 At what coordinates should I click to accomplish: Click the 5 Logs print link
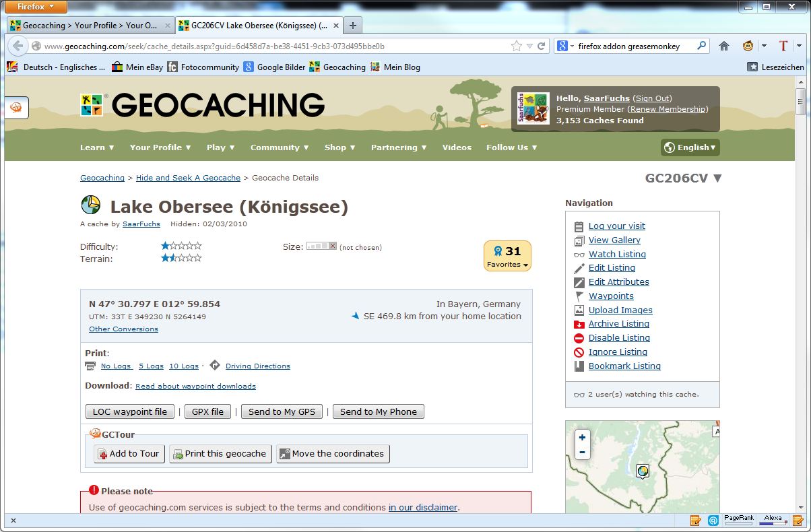click(x=151, y=366)
